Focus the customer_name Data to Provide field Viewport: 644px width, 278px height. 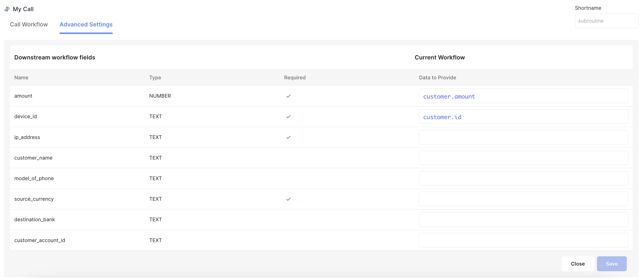(523, 158)
